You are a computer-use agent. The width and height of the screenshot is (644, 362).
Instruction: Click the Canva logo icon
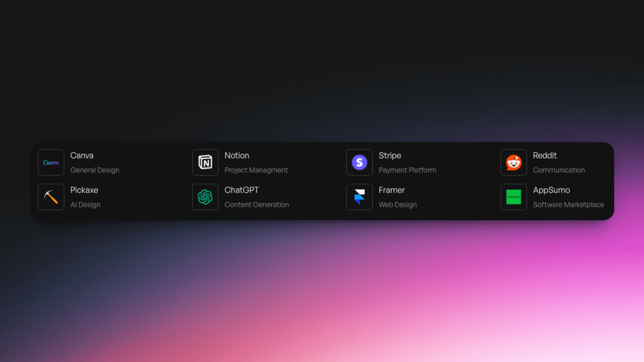tap(51, 163)
